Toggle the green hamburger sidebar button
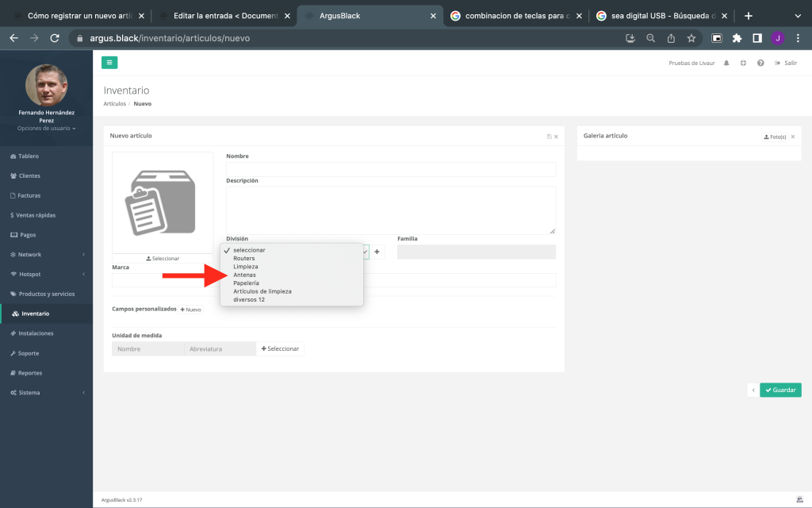 (109, 63)
